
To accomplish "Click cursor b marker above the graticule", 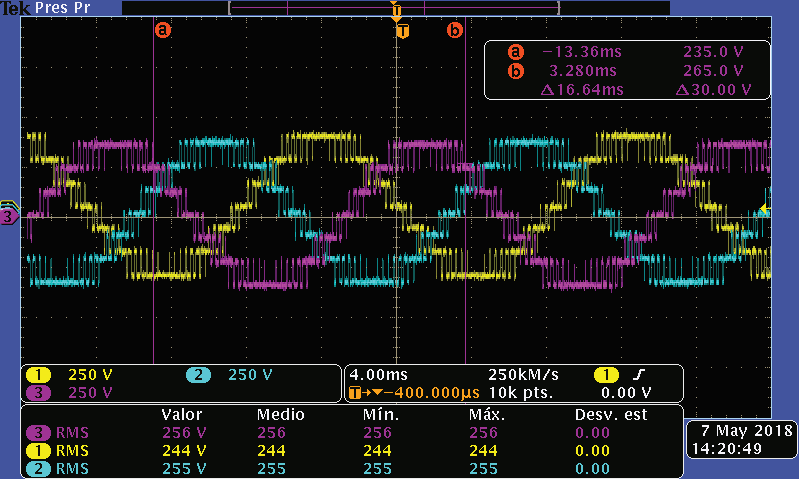I will click(455, 30).
